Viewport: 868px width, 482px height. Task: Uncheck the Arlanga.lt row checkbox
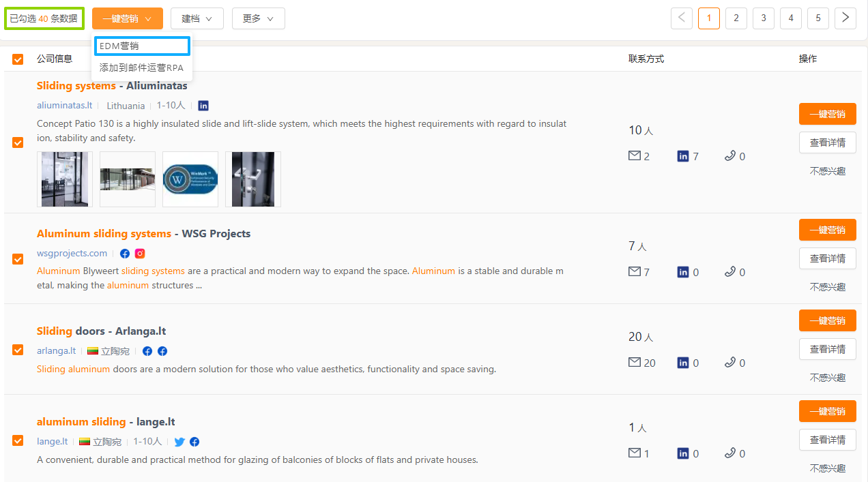tap(18, 350)
